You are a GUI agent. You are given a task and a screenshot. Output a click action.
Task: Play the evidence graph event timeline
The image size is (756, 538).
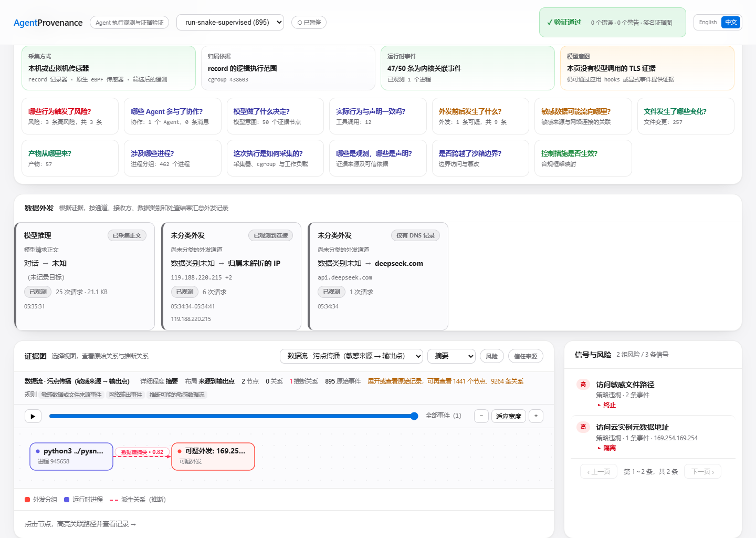click(x=33, y=416)
